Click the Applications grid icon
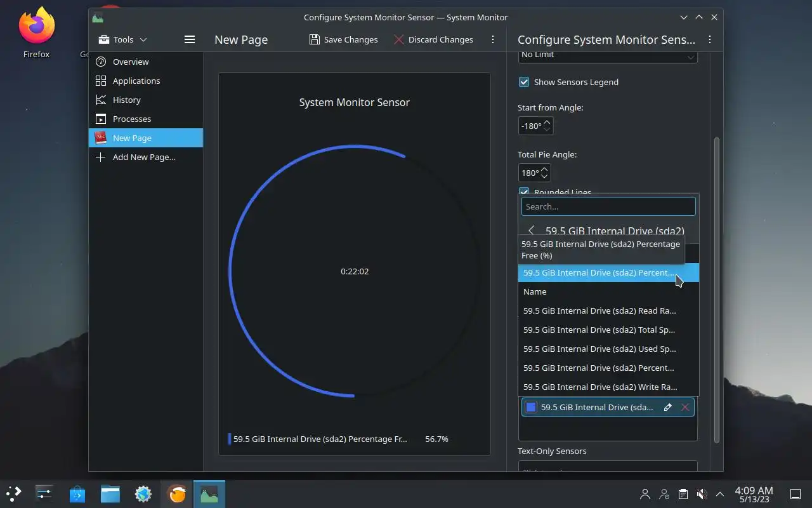812x508 pixels. coord(100,81)
